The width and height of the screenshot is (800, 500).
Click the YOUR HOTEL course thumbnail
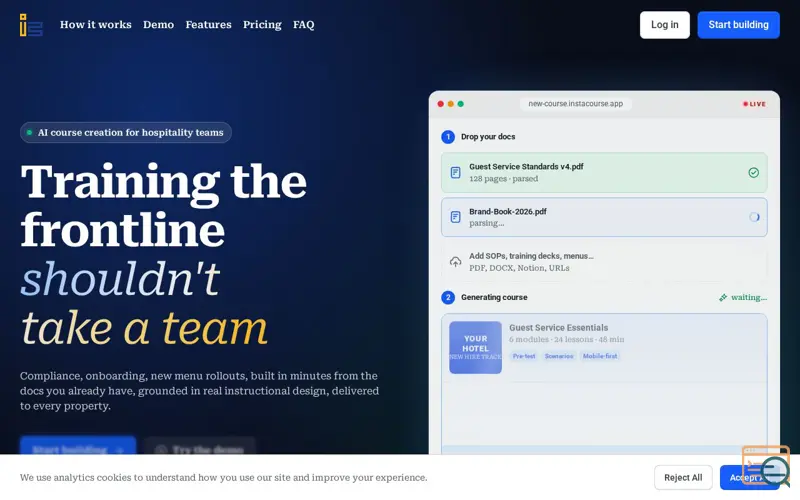tap(476, 347)
